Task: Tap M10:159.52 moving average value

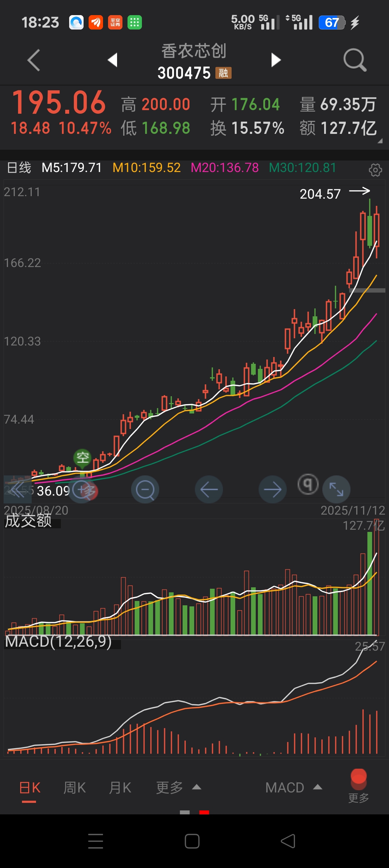Action: (147, 168)
